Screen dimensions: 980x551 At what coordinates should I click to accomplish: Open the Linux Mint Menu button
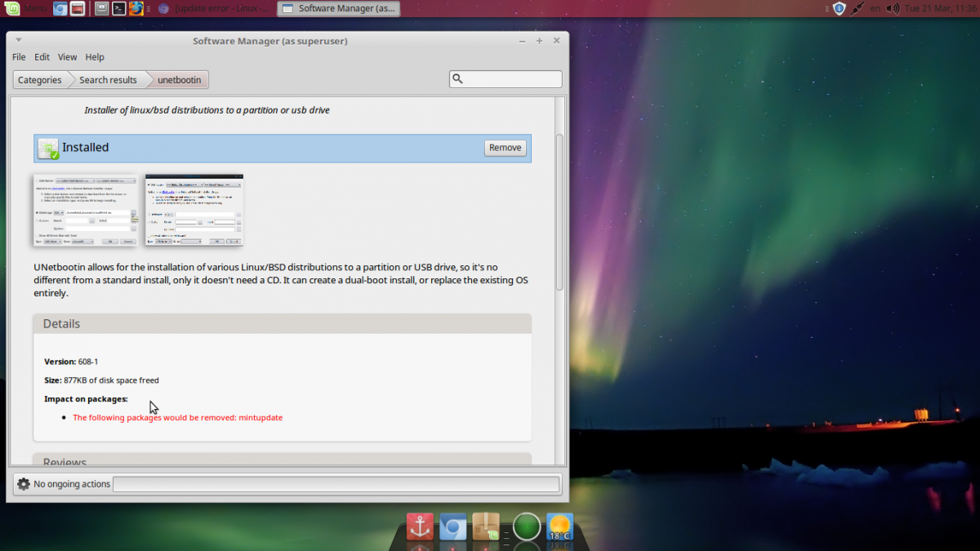pyautogui.click(x=24, y=8)
